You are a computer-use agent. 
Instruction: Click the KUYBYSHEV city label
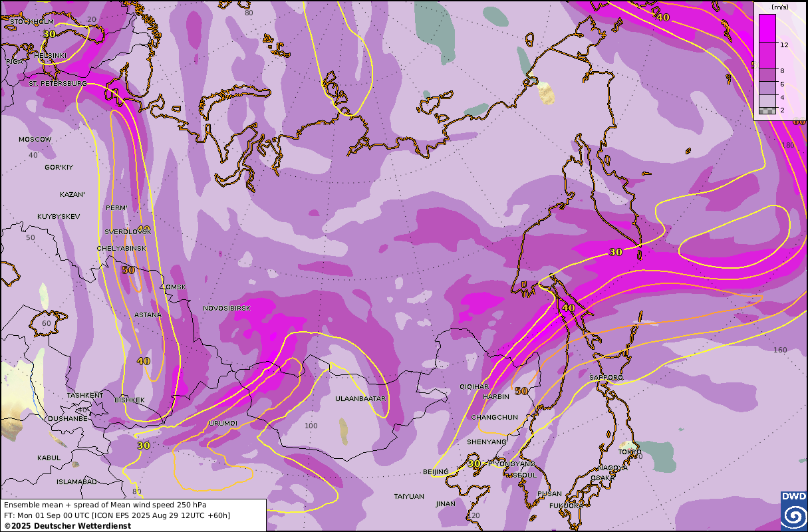pos(59,217)
